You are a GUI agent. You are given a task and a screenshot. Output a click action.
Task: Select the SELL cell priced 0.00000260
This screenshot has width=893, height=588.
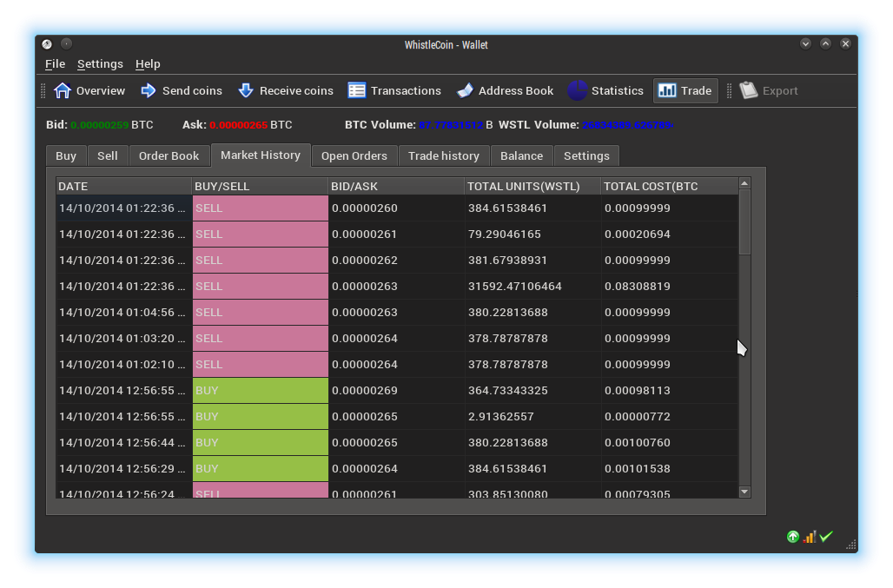tap(261, 208)
